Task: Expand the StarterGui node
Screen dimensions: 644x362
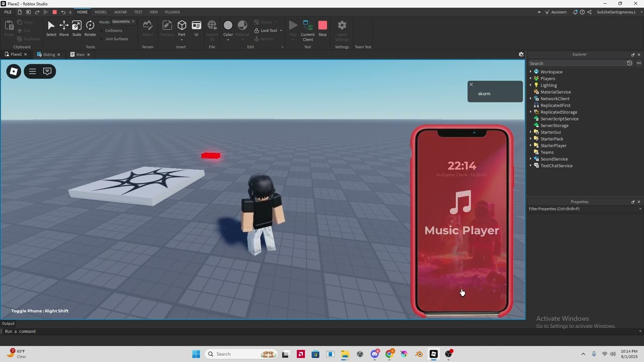Action: [x=530, y=132]
